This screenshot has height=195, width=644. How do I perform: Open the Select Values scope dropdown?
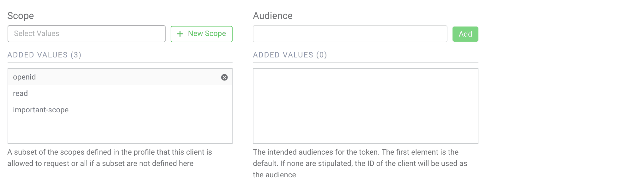pos(86,34)
